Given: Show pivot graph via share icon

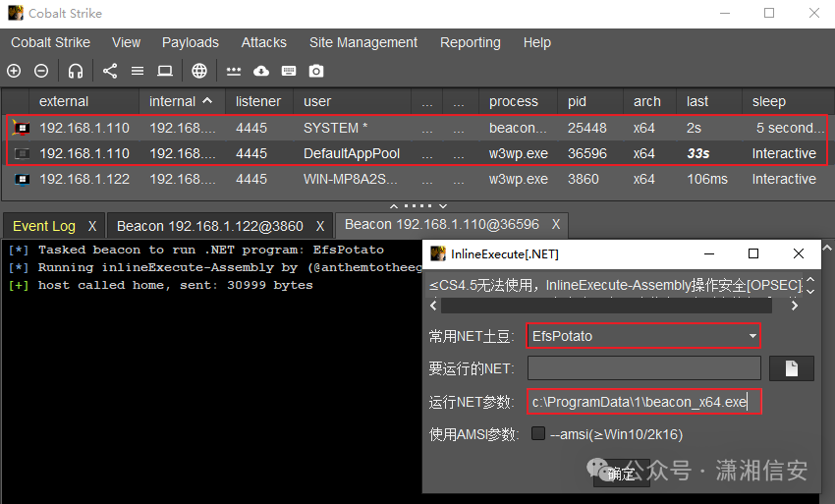Looking at the screenshot, I should 110,71.
